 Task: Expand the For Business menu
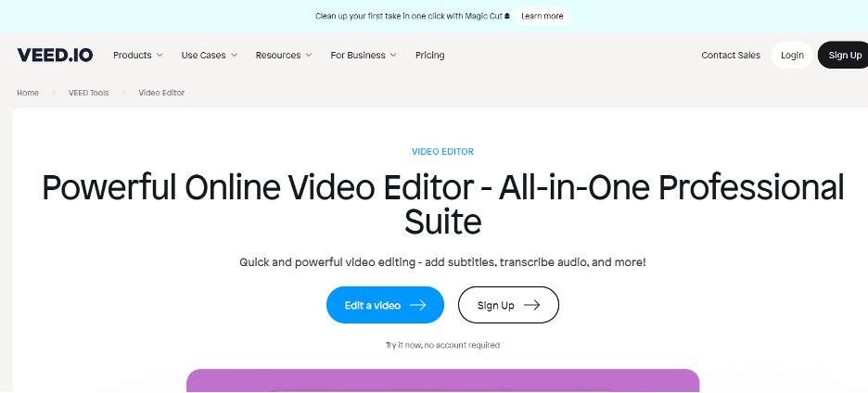click(x=364, y=56)
